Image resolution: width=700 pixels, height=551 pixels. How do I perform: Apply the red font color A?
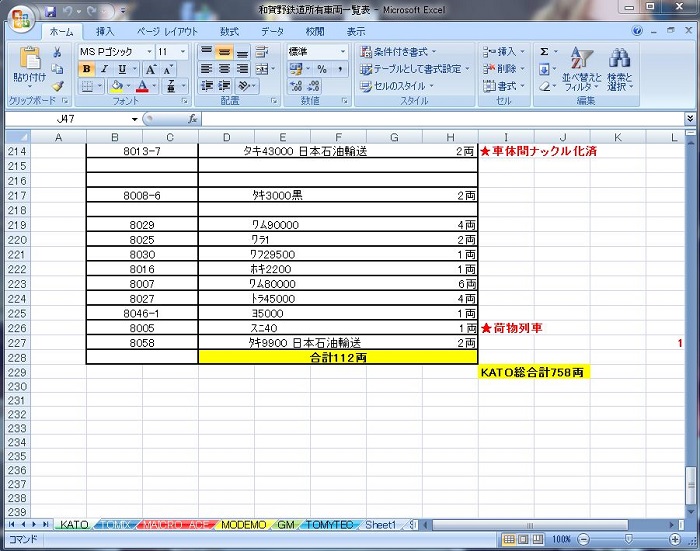[x=142, y=86]
